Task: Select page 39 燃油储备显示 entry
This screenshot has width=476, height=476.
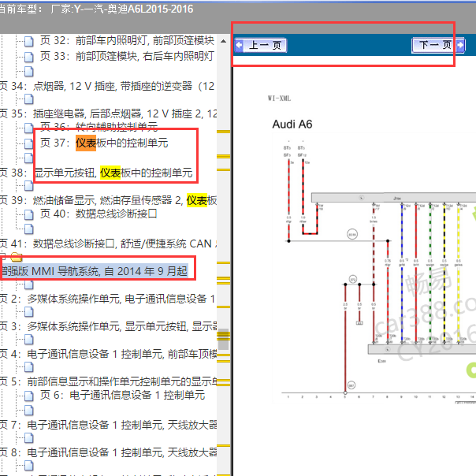Action: point(109,200)
